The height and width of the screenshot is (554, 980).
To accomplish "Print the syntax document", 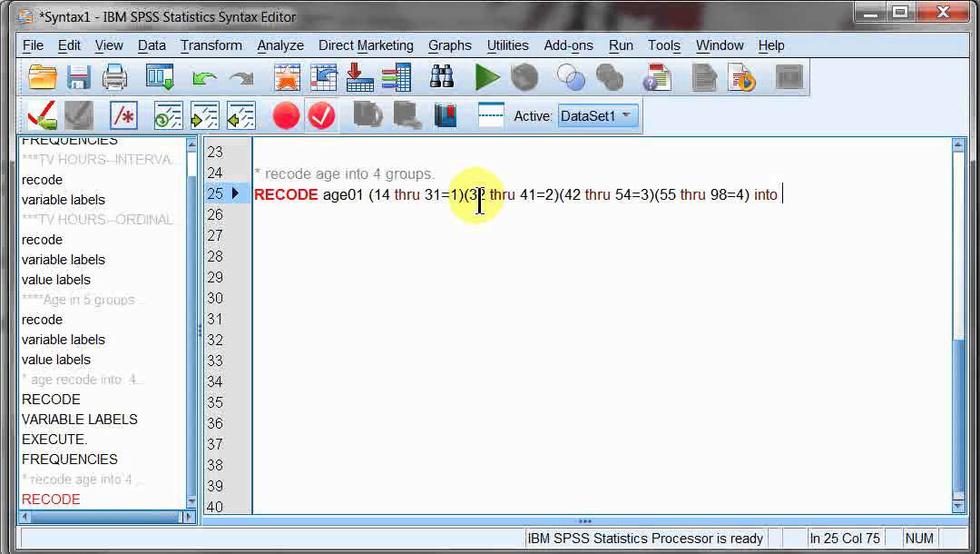I will 114,77.
